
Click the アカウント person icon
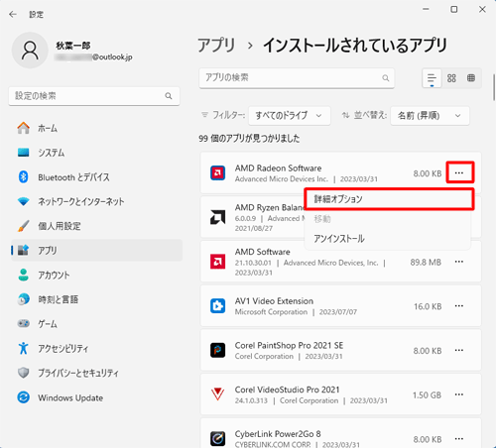[24, 275]
